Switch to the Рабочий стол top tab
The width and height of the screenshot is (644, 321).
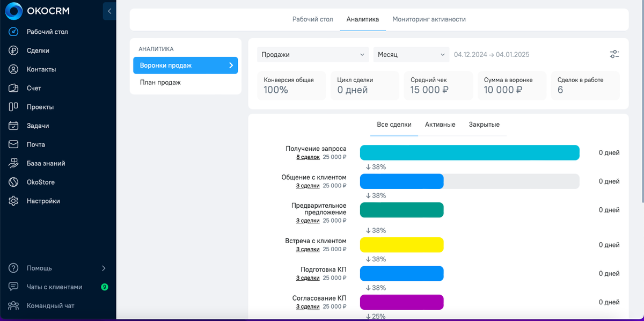click(x=313, y=19)
